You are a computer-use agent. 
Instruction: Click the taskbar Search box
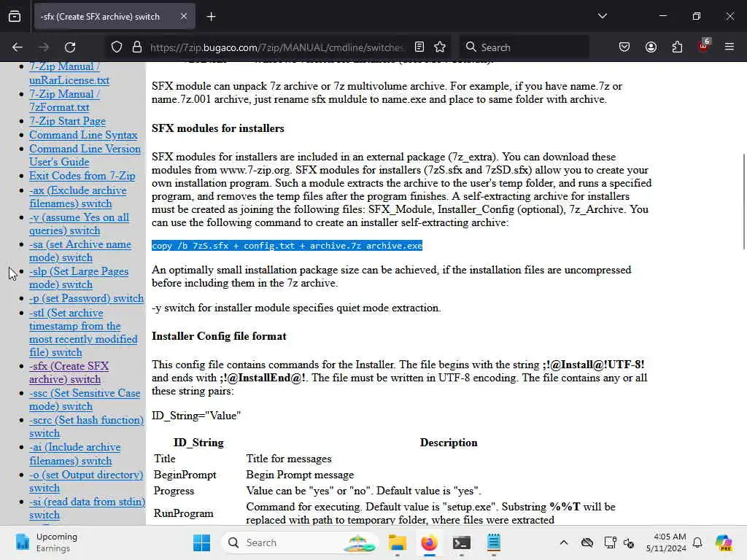299,542
